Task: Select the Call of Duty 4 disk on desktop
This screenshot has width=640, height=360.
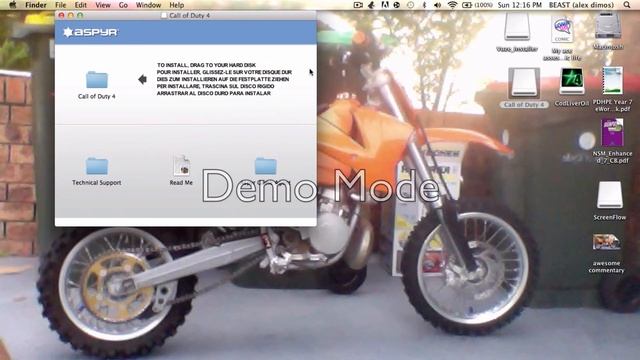Action: pos(524,83)
